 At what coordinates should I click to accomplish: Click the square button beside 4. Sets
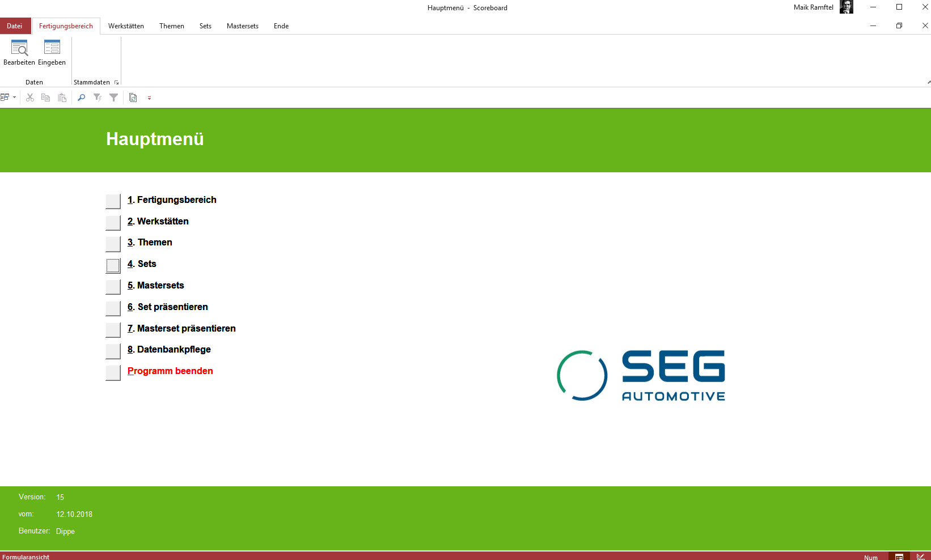coord(113,265)
